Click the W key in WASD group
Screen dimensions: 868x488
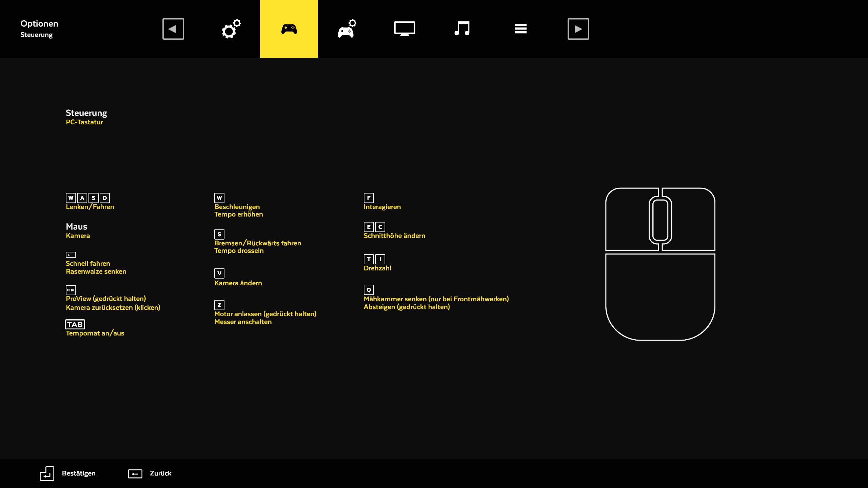coord(71,198)
